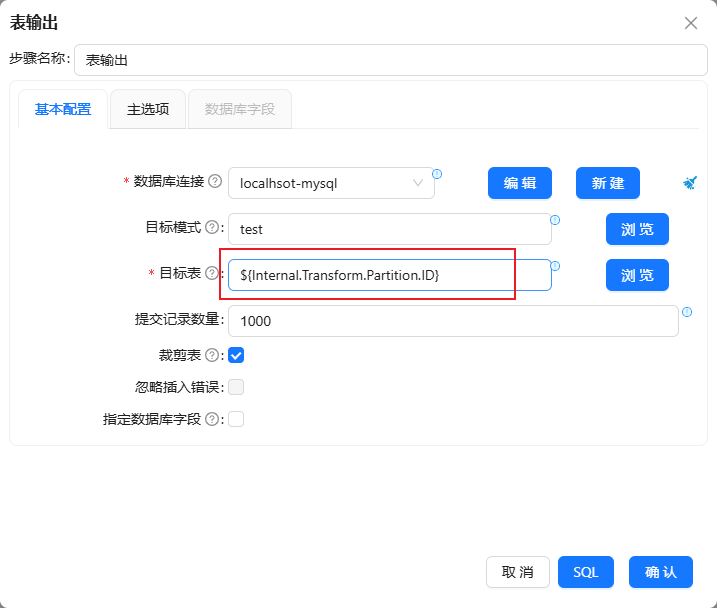Close the 表输出 dialog with the X
Image resolution: width=717 pixels, height=608 pixels.
click(691, 23)
